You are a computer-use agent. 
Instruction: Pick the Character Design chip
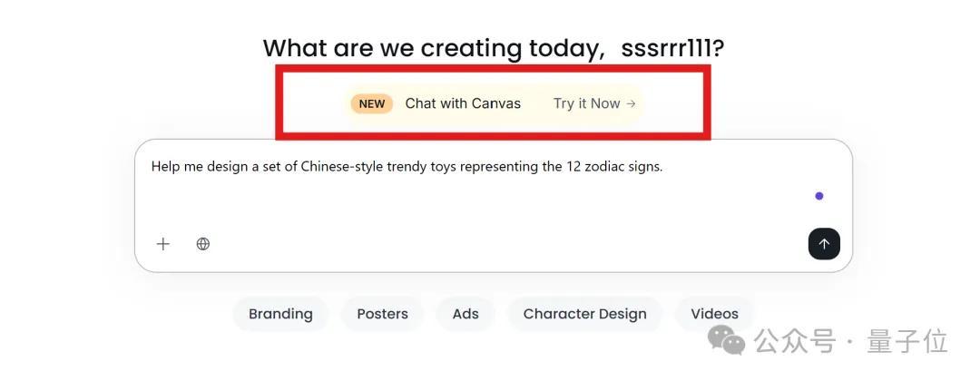[585, 314]
